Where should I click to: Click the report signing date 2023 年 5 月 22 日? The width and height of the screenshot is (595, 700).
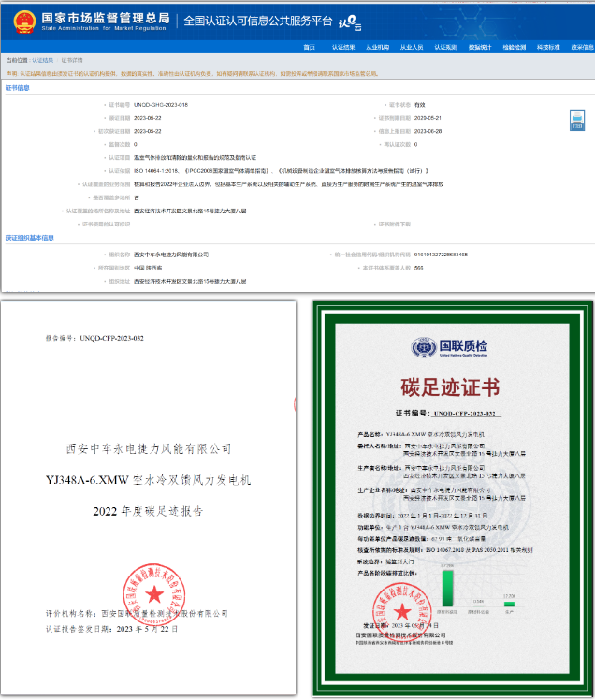point(147,629)
